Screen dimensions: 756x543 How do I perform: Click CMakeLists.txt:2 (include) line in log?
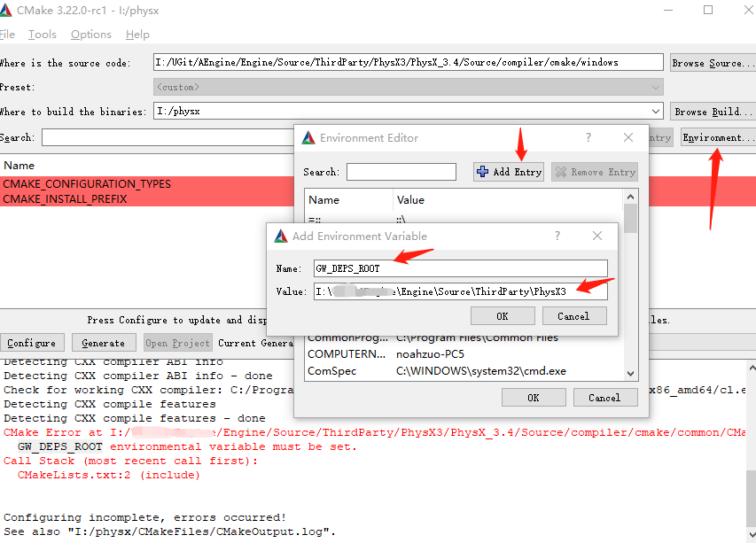pos(108,475)
